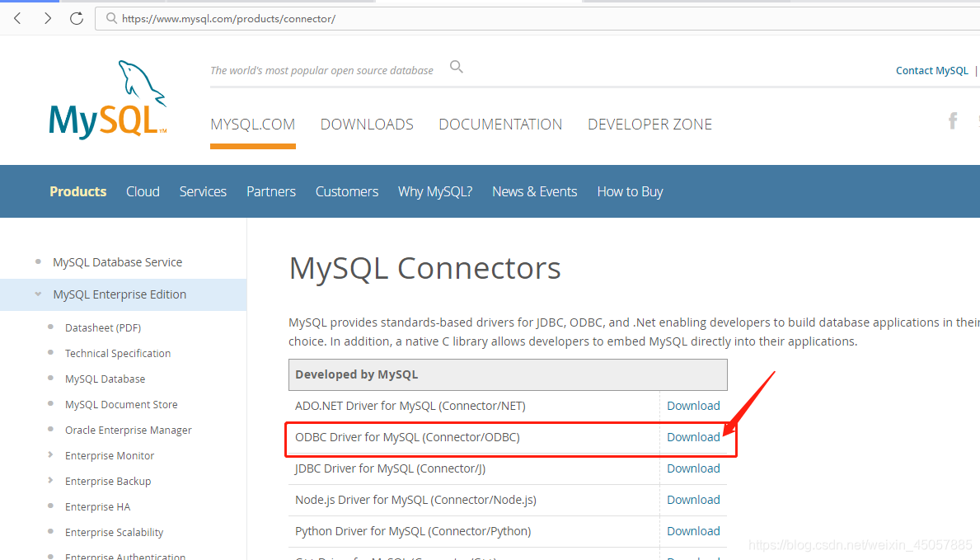
Task: Open Datasheet (PDF) sidebar link
Action: click(x=103, y=328)
